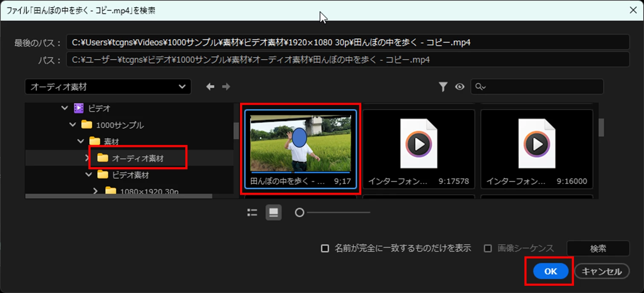Image resolution: width=644 pixels, height=293 pixels.
Task: Click the ビデオ library icon
Action: [78, 108]
